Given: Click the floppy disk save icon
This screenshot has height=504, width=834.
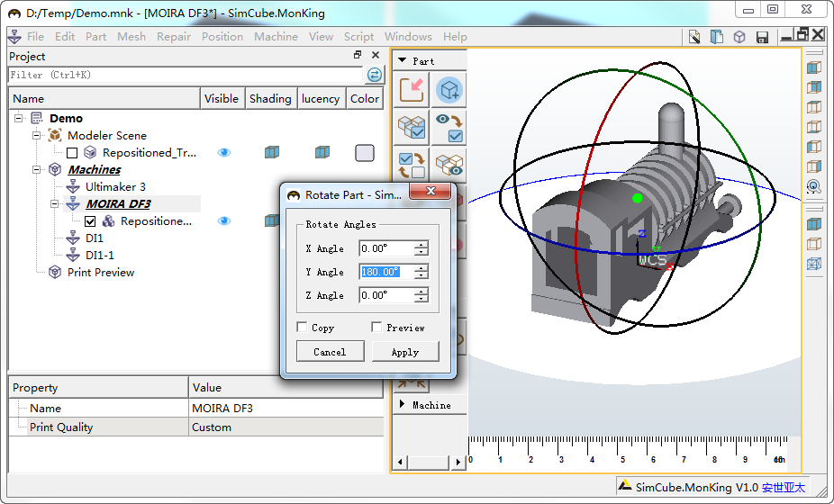Looking at the screenshot, I should [762, 37].
